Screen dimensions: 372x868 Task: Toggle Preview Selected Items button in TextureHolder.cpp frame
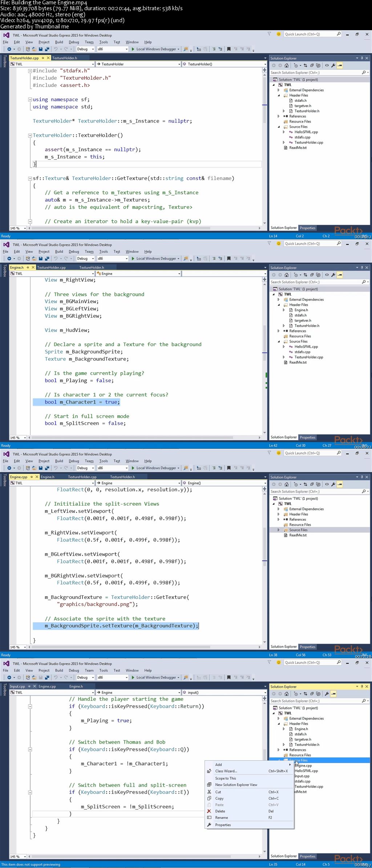click(340, 65)
